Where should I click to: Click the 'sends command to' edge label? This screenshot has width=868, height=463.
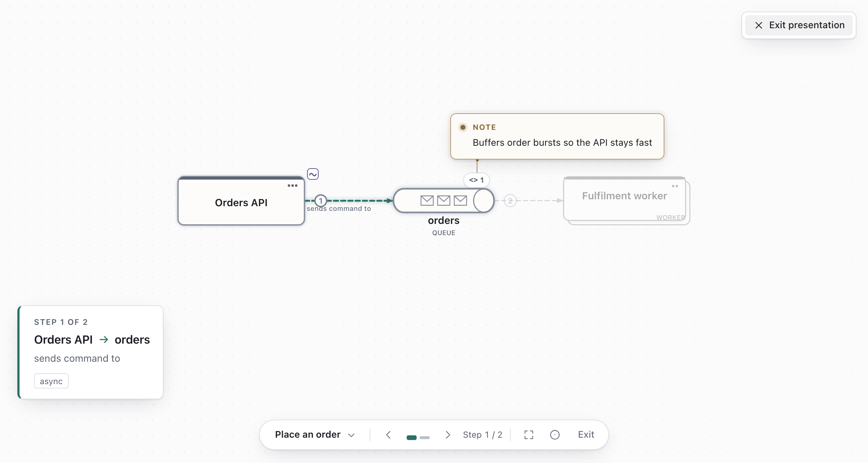click(x=339, y=209)
